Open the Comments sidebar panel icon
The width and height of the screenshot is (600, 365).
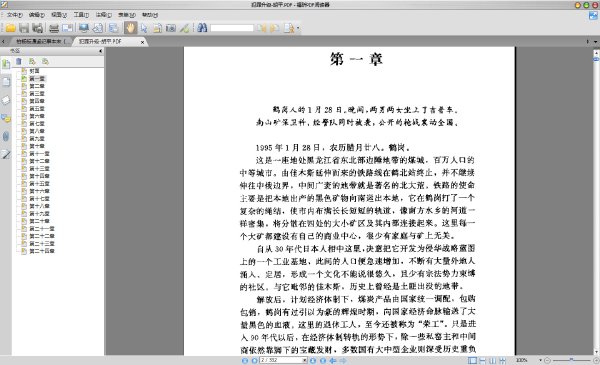pos(6,119)
